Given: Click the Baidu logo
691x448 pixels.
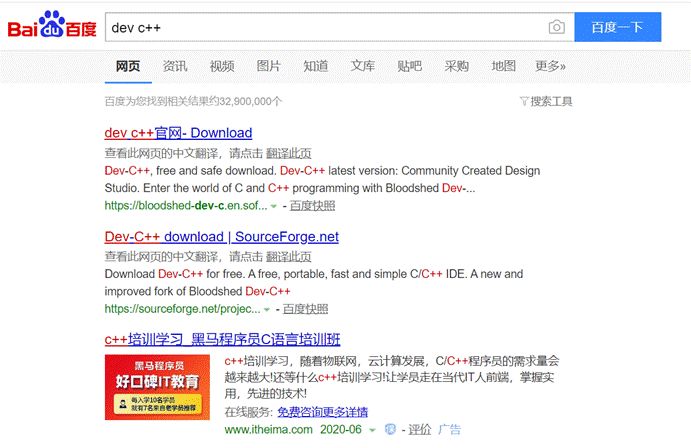Looking at the screenshot, I should pyautogui.click(x=52, y=28).
